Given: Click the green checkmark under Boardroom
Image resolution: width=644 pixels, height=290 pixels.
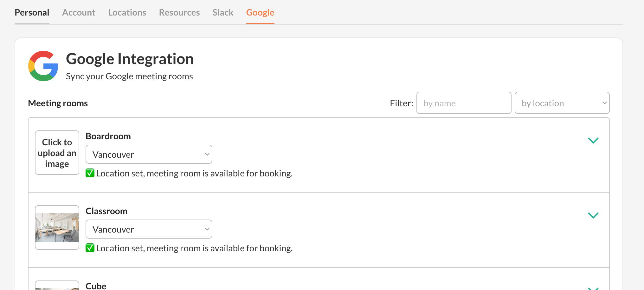Looking at the screenshot, I should (x=90, y=173).
